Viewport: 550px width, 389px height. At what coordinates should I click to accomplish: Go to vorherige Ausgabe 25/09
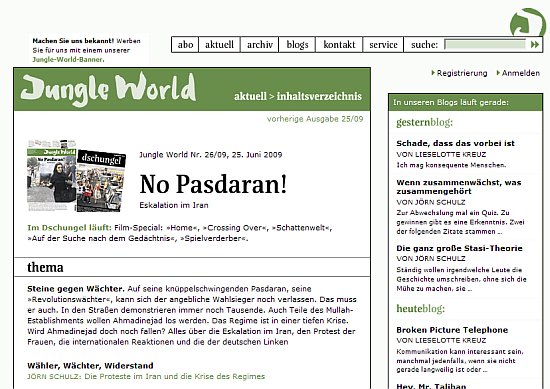[x=315, y=119]
